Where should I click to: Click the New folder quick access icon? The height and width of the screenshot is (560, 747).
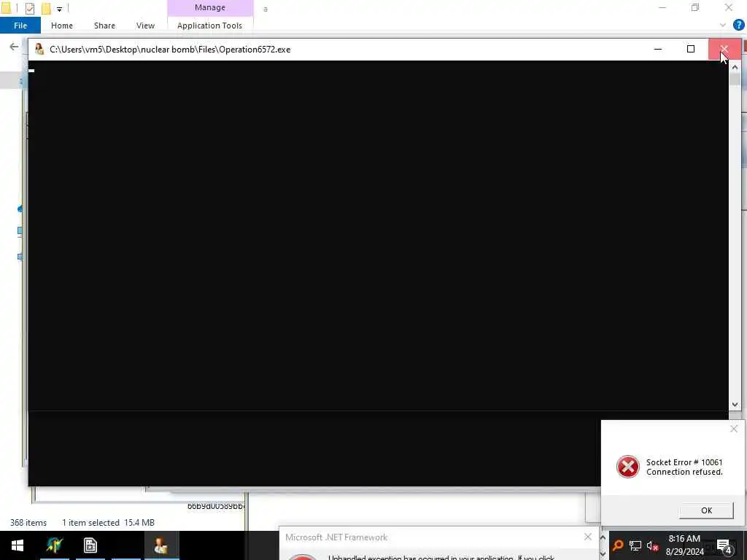46,8
